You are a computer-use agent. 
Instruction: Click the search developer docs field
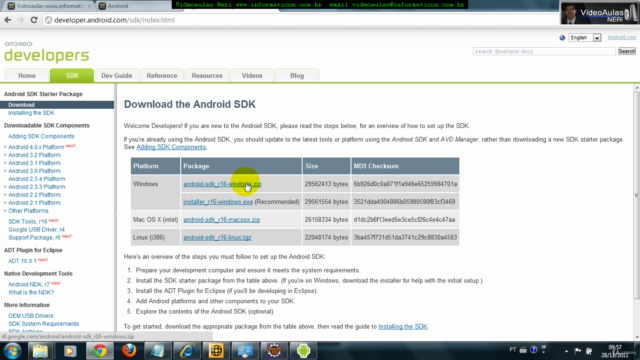pos(544,51)
